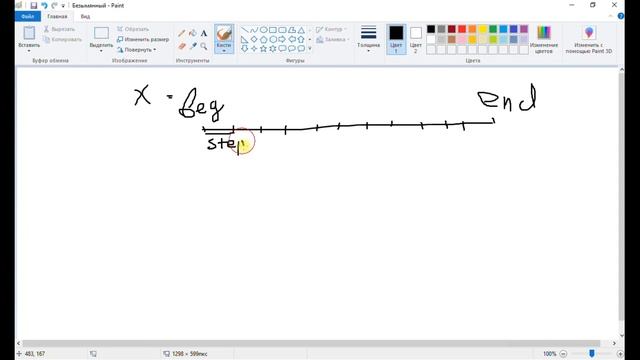Choose the Right arrow shape
640x360 pixels.
(x=282, y=39)
